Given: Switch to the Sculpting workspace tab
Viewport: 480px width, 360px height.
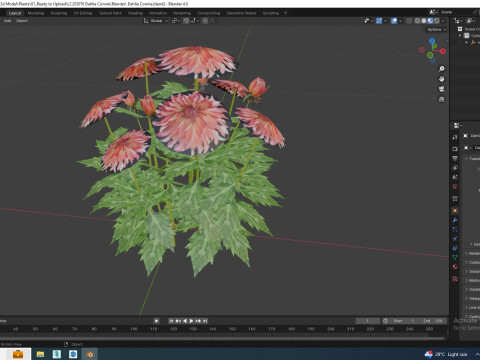Looking at the screenshot, I should [59, 13].
